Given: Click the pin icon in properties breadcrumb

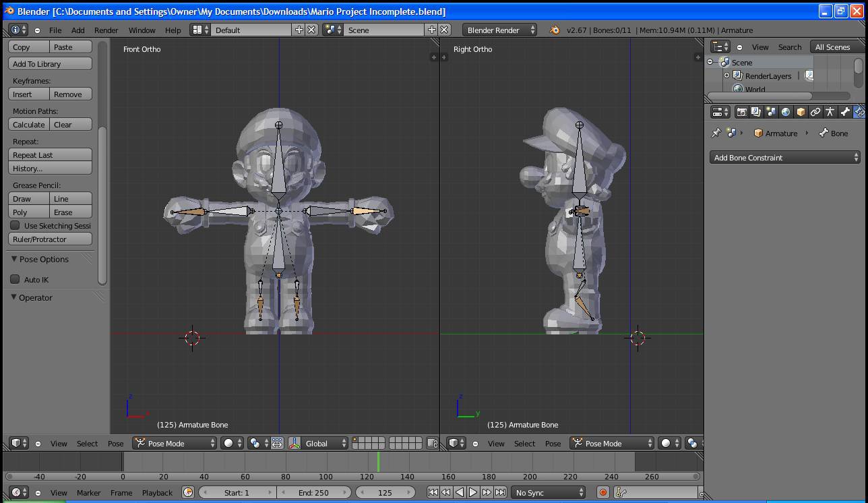Looking at the screenshot, I should tap(716, 133).
